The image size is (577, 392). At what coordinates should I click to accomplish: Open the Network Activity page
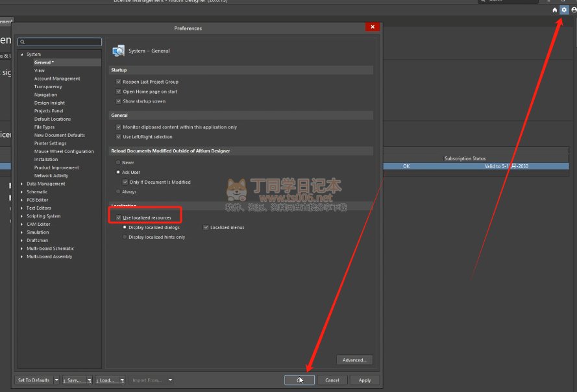tap(51, 176)
